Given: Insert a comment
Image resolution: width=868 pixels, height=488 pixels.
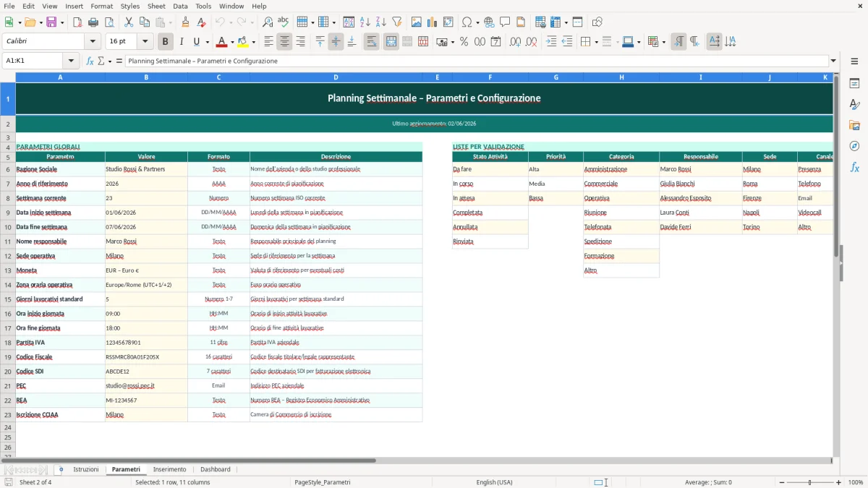Looking at the screenshot, I should 505,22.
